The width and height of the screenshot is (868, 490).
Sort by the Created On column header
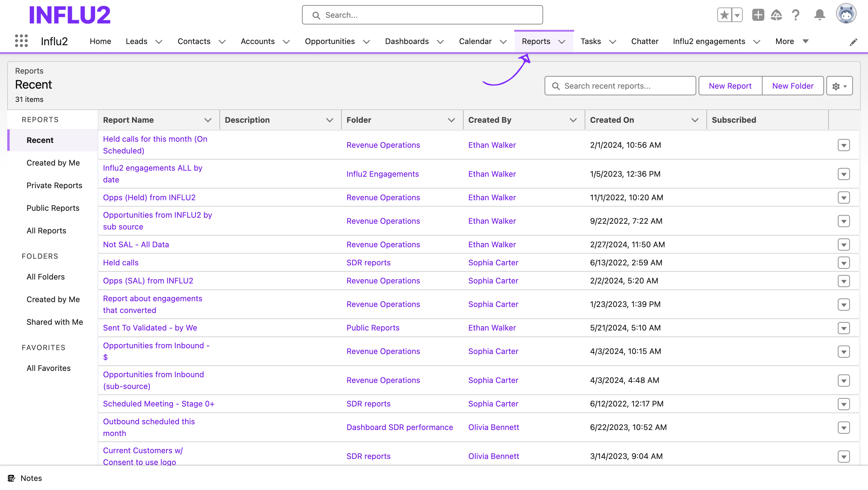pyautogui.click(x=612, y=120)
